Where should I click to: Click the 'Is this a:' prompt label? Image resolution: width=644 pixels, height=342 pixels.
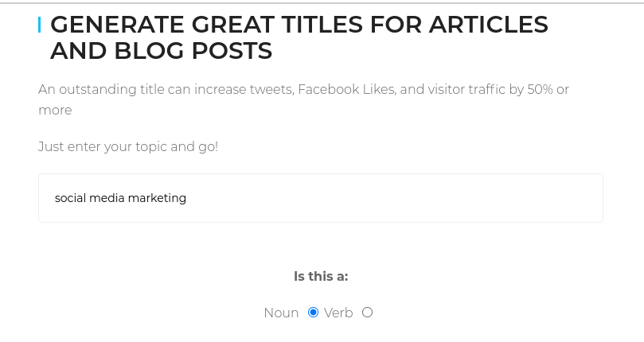tap(321, 277)
